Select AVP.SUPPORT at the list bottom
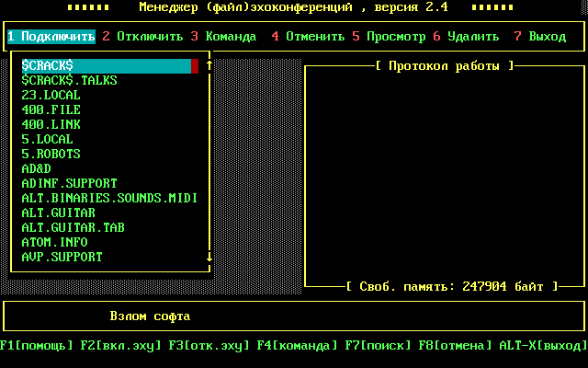This screenshot has width=588, height=368. click(x=62, y=258)
